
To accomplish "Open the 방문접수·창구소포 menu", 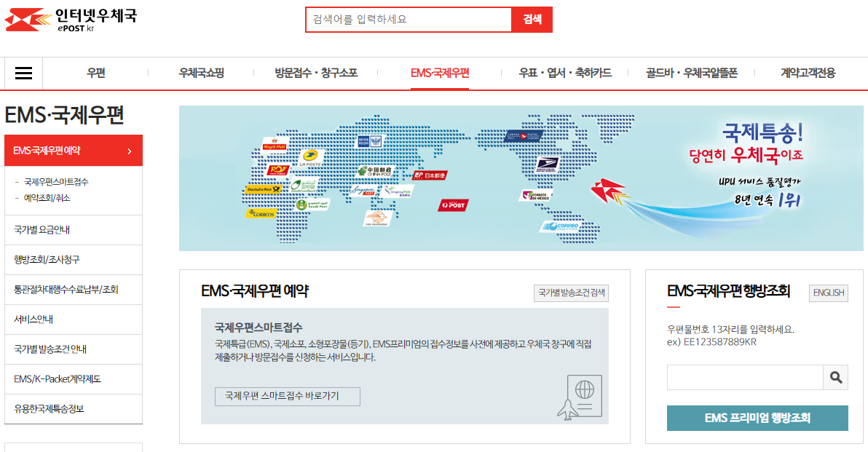I will pyautogui.click(x=316, y=73).
